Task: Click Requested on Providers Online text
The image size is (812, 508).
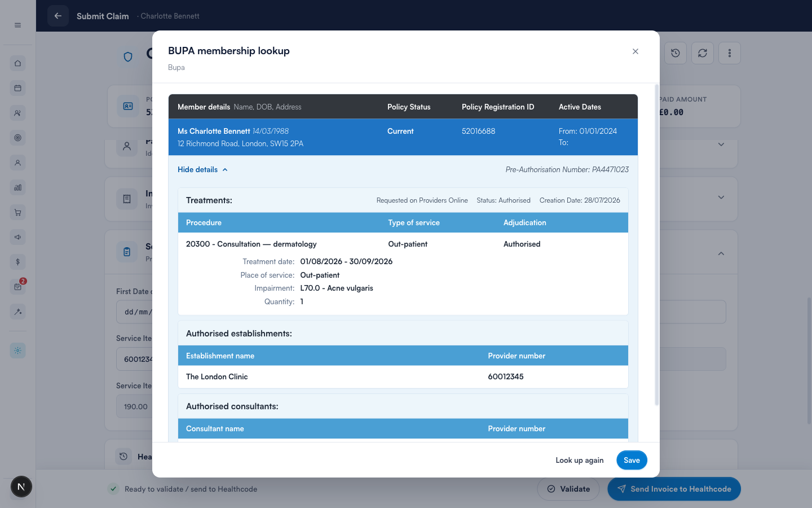Action: (x=422, y=200)
